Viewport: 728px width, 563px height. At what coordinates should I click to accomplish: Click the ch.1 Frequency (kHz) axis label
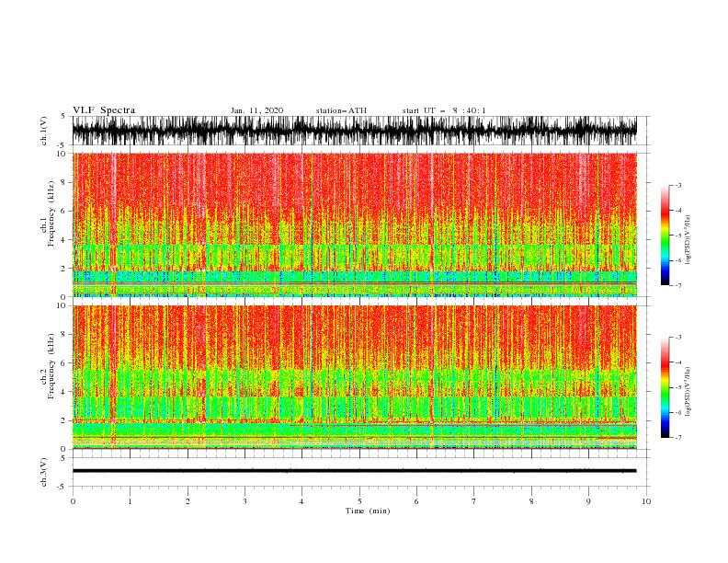pos(48,213)
